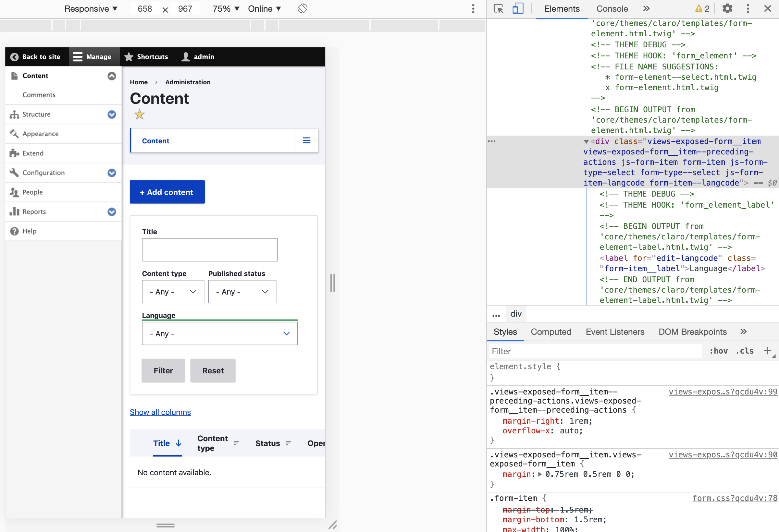Click the Content page icon in sidebar

coord(14,76)
